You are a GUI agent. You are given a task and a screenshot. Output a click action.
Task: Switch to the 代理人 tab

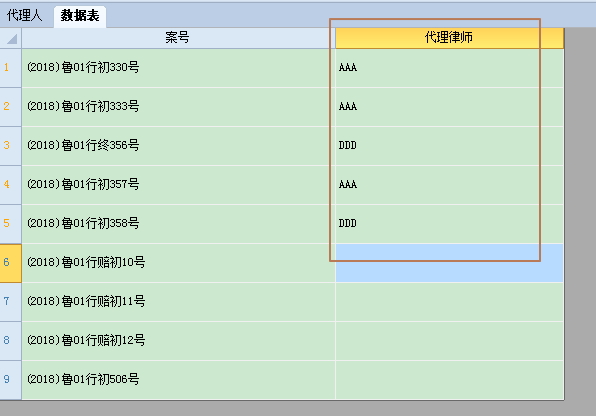coord(25,15)
